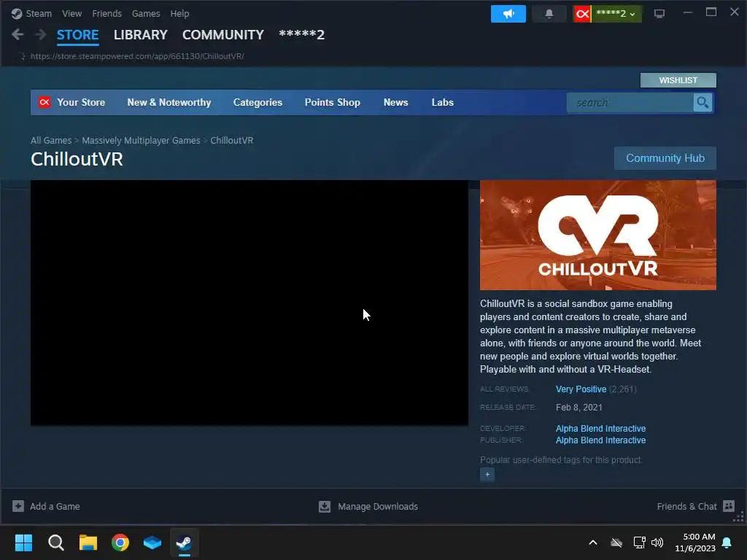Screen dimensions: 747x560
Task: Click the Friends & Chat label
Action: click(686, 506)
